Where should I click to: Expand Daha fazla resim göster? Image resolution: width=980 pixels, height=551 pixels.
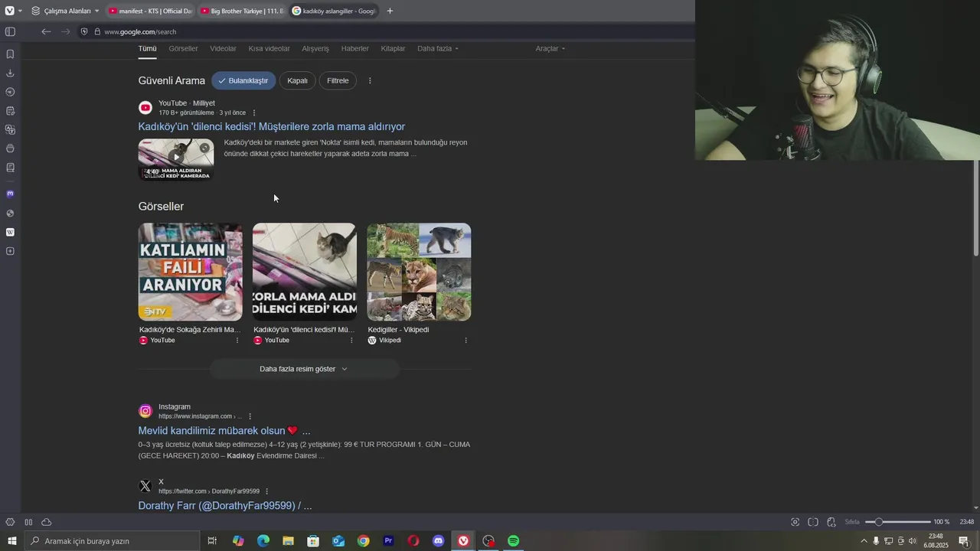pyautogui.click(x=304, y=369)
